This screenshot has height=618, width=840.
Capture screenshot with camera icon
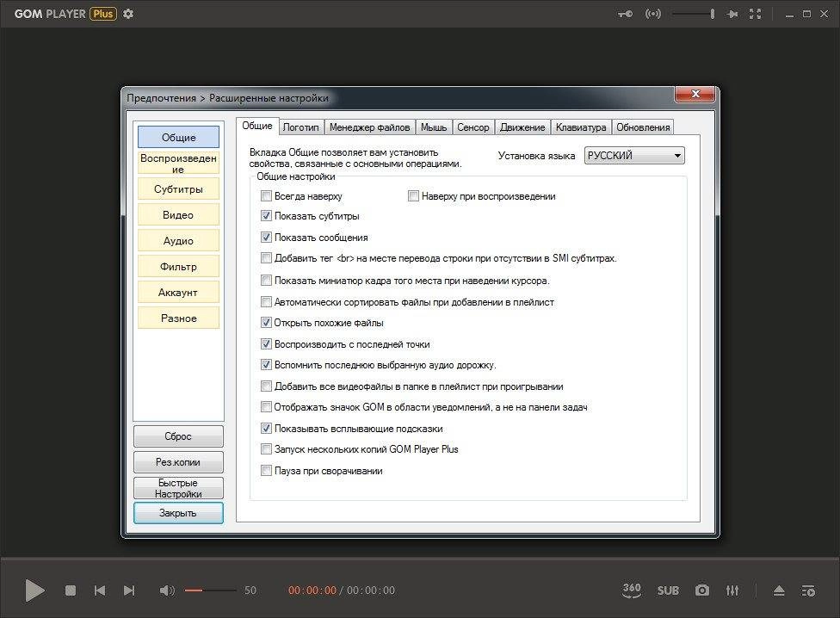pyautogui.click(x=701, y=590)
